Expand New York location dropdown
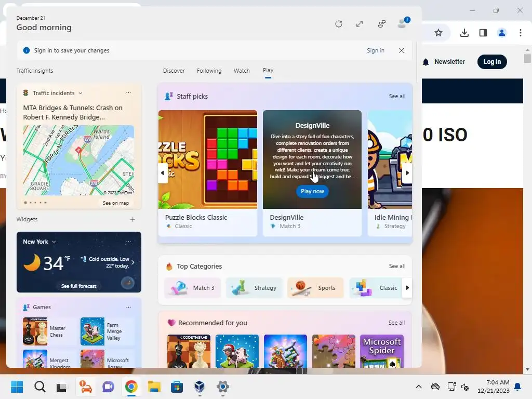The image size is (532, 399). (54, 242)
